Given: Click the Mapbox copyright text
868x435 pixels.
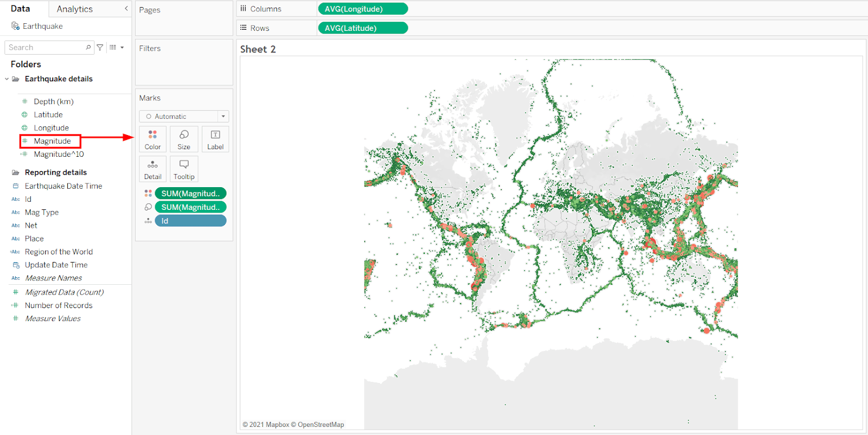Looking at the screenshot, I should pos(266,425).
